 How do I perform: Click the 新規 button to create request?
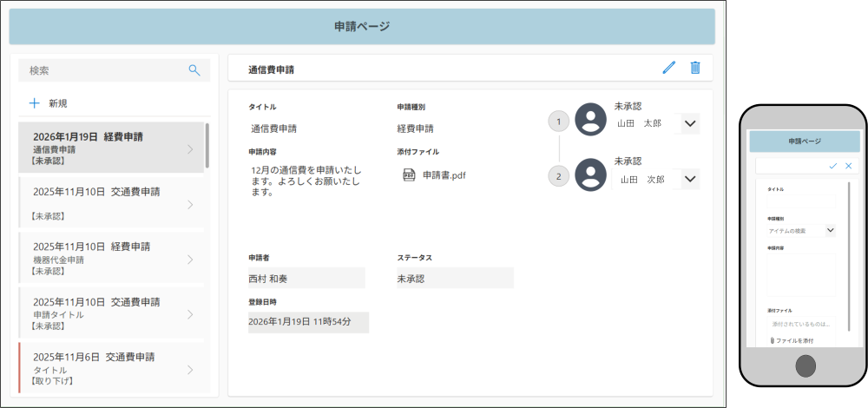(x=57, y=103)
